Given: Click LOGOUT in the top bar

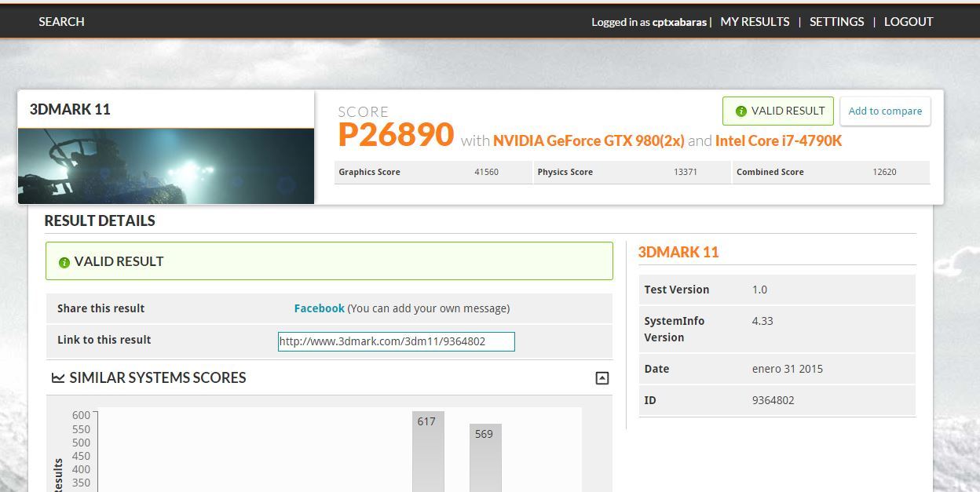Looking at the screenshot, I should coord(909,22).
